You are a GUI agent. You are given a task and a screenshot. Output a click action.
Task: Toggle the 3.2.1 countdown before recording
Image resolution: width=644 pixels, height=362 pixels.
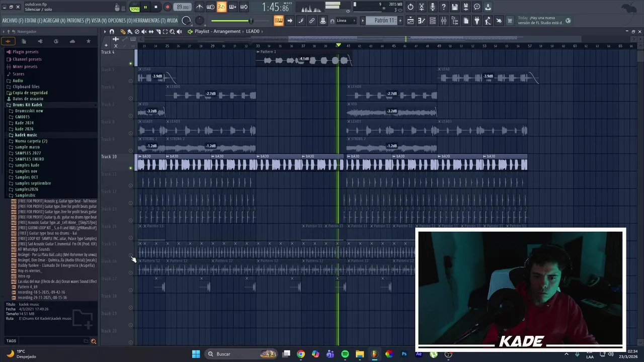[x=221, y=7]
